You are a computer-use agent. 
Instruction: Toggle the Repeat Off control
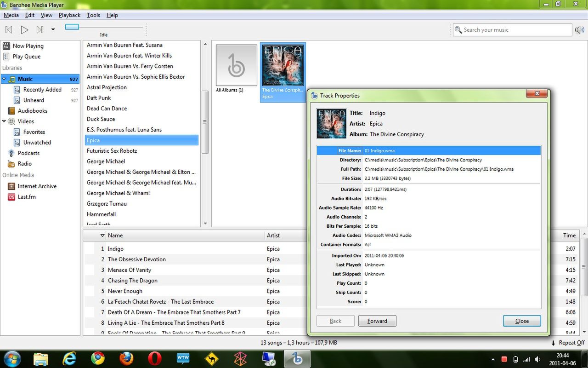click(x=568, y=343)
